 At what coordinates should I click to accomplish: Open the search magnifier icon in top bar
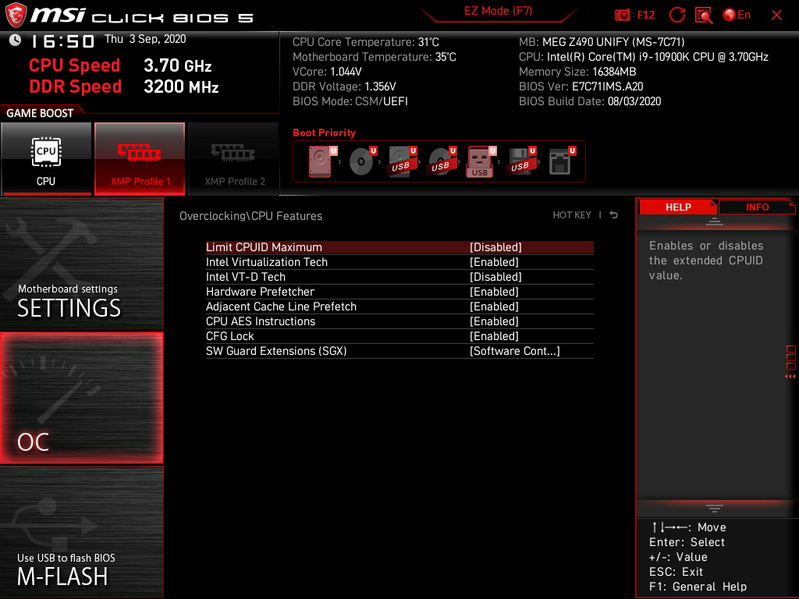tap(704, 15)
